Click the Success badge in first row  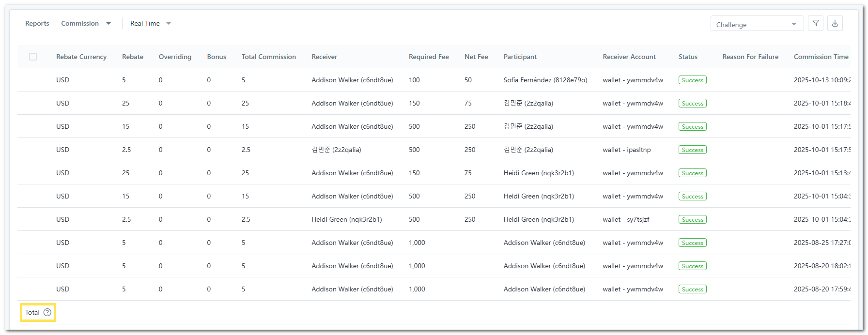tap(692, 80)
